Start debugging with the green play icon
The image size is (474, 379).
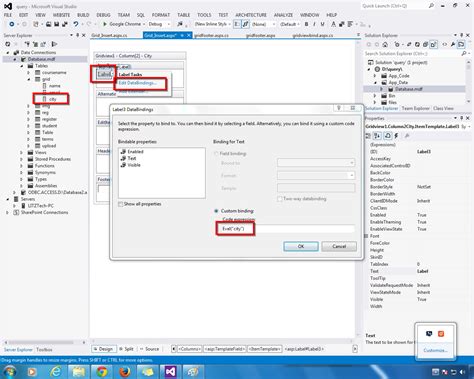[105, 24]
